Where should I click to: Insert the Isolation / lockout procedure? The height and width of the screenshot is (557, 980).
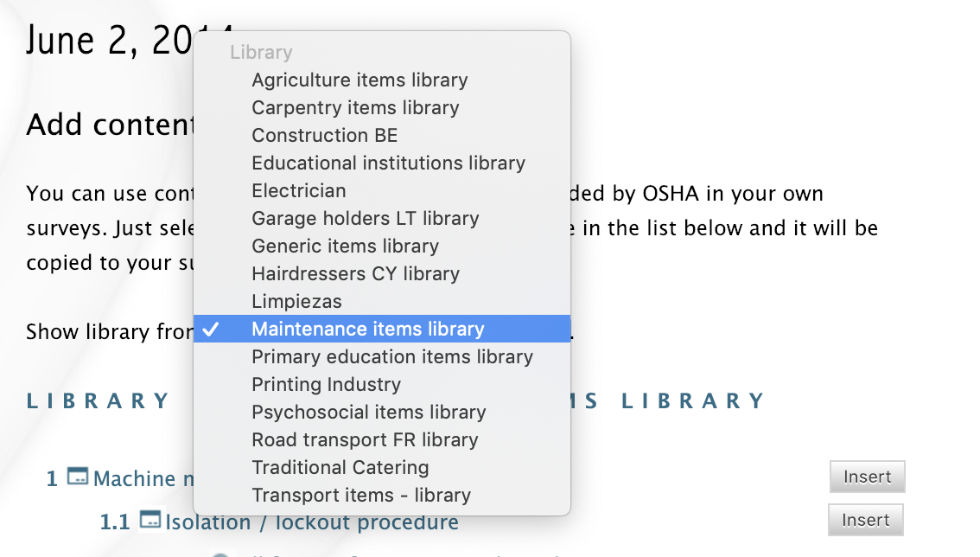tap(865, 520)
